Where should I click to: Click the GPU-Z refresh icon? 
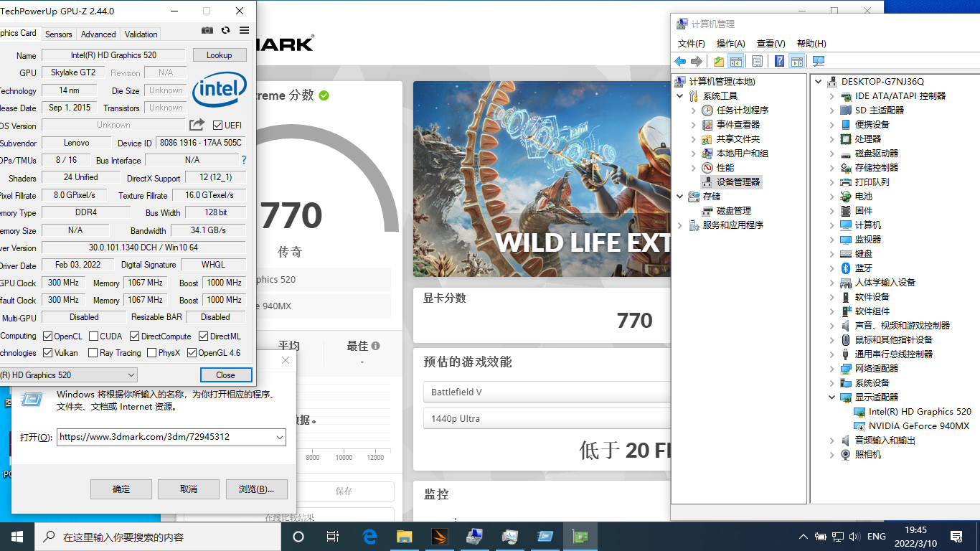point(225,30)
